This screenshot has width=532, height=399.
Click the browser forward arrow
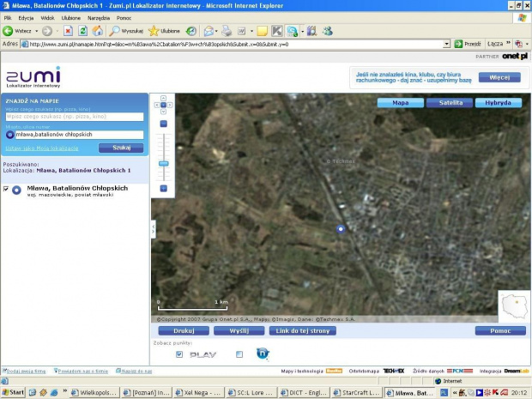pos(47,31)
